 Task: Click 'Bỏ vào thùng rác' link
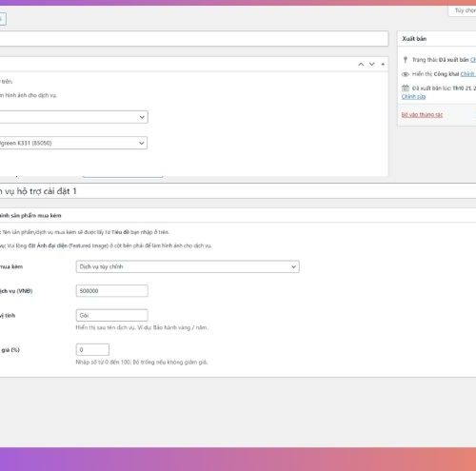(x=422, y=114)
